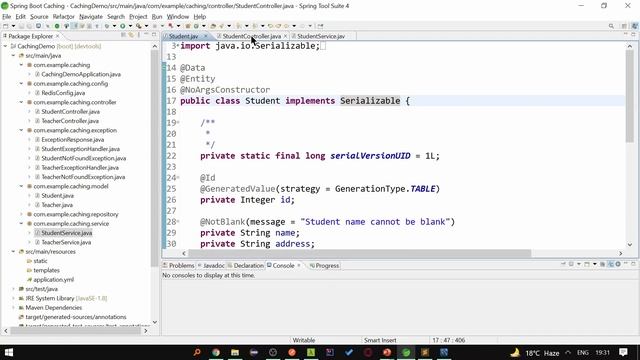The width and height of the screenshot is (640, 360).
Task: Open File Explorer from the taskbar
Action: [x=235, y=352]
